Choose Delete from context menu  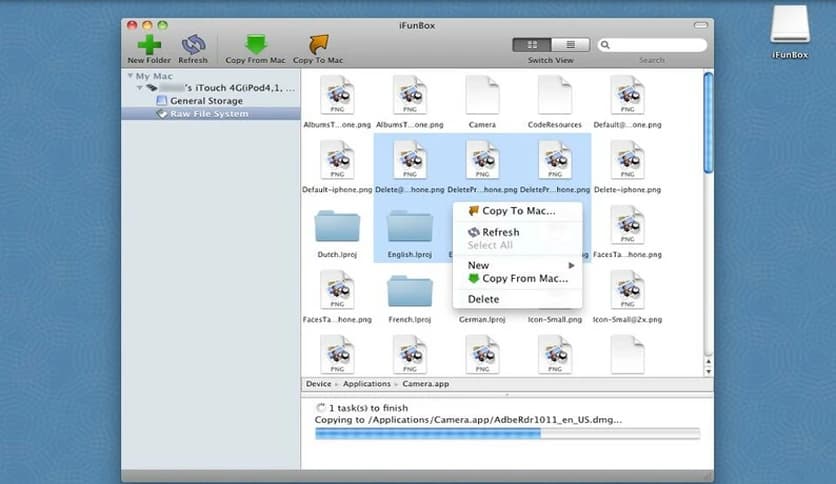pos(517,299)
